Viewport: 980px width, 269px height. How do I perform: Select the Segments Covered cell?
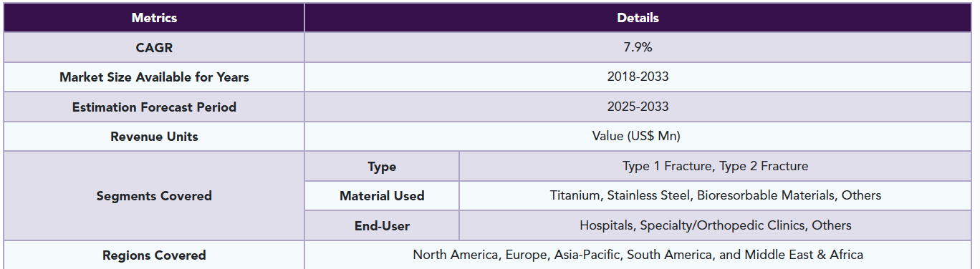coord(154,196)
